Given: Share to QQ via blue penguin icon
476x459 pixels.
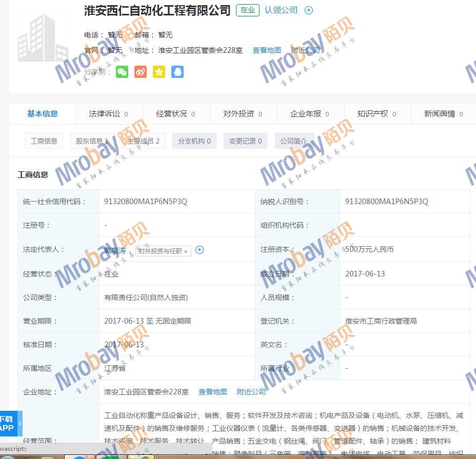Looking at the screenshot, I should click(177, 72).
